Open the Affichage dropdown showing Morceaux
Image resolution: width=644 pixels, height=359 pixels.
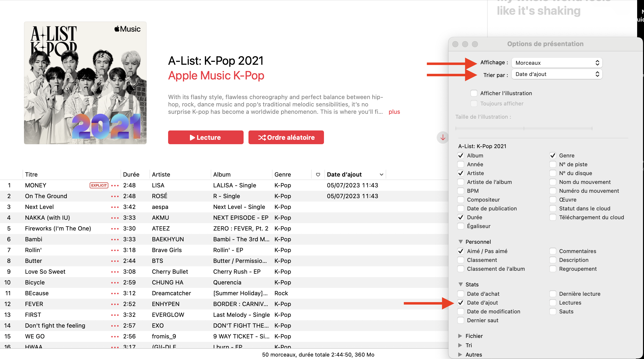tap(557, 63)
